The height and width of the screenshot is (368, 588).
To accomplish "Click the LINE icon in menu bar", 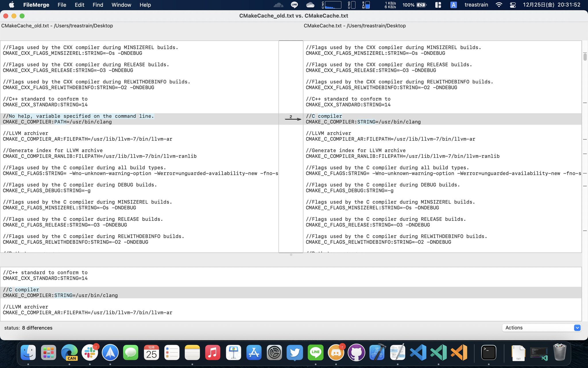I will point(294,5).
